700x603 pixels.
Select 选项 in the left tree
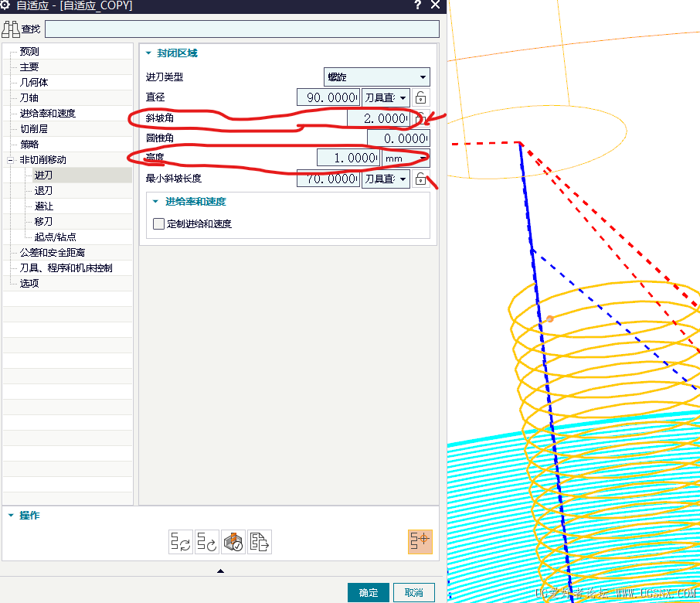(29, 284)
